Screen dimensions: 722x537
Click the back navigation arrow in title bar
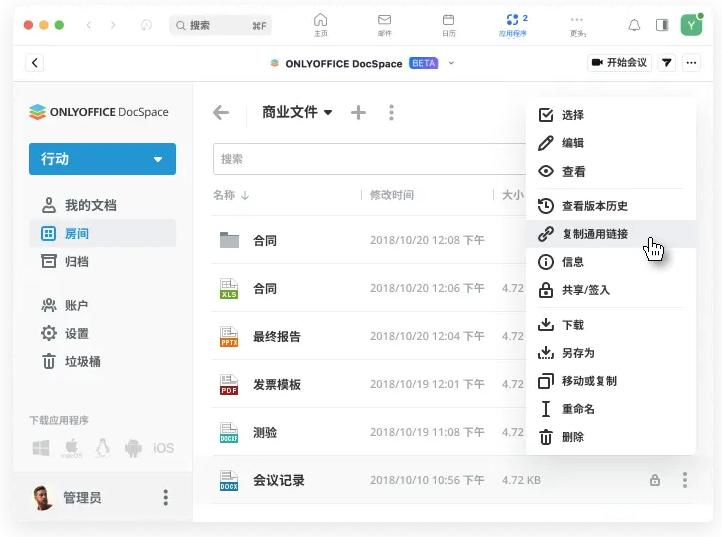(89, 25)
